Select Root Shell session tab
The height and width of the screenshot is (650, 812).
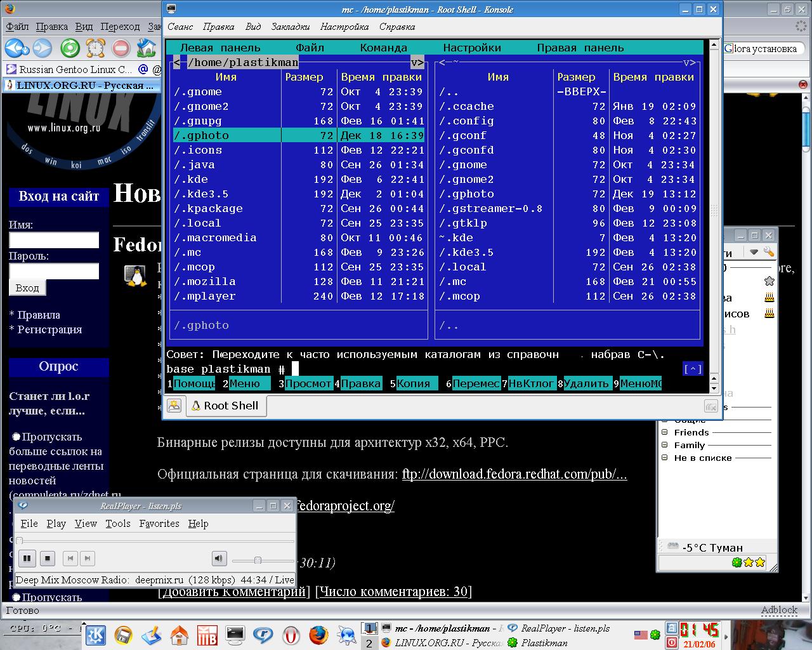pos(226,406)
